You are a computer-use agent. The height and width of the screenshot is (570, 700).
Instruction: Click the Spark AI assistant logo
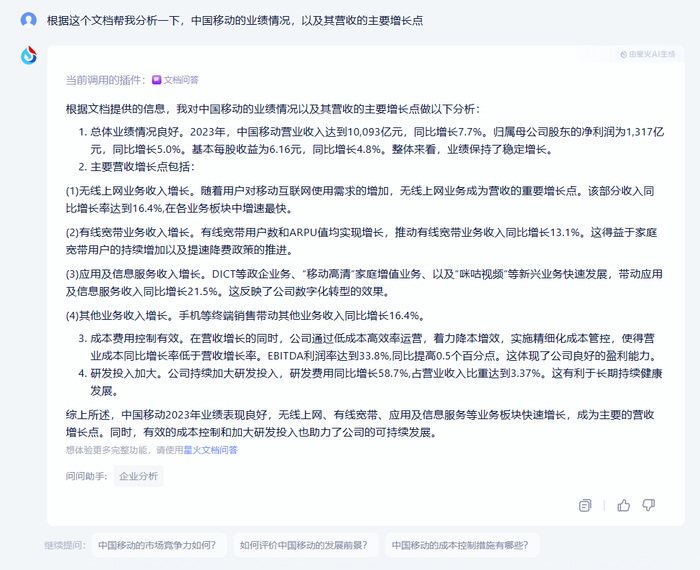29,55
